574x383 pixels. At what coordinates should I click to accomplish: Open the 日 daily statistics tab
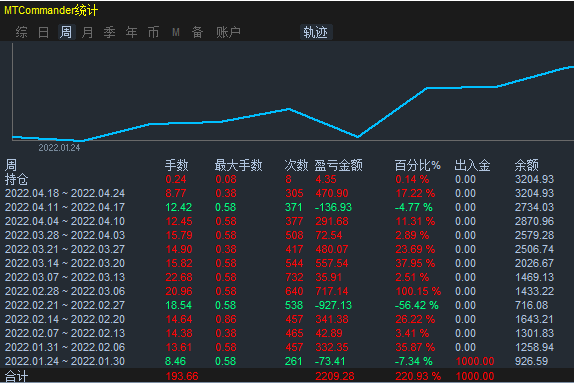(44, 32)
